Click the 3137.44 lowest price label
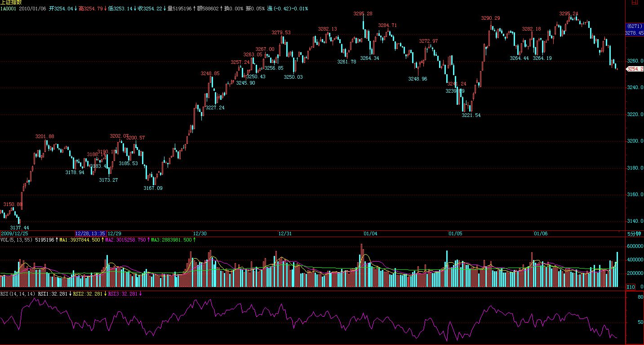The height and width of the screenshot is (345, 644). tap(19, 228)
